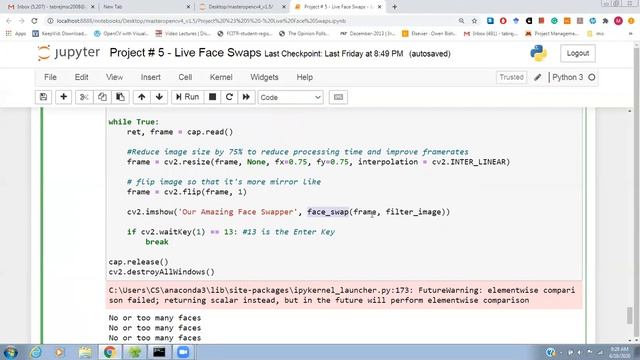Rename the notebook title Project # 5
The width and height of the screenshot is (640, 360).
point(185,53)
